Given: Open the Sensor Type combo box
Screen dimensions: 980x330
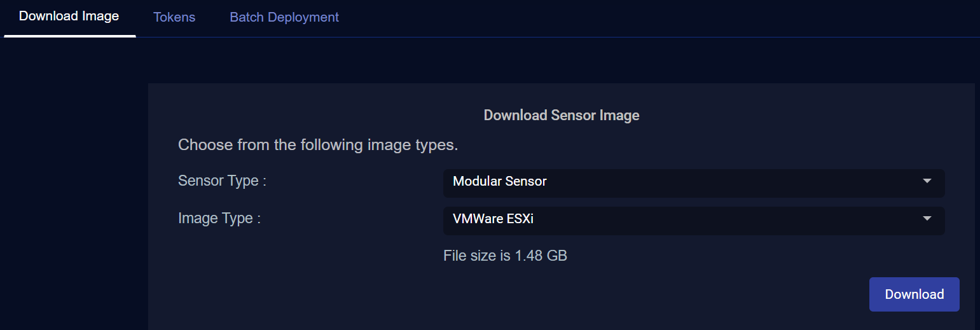Looking at the screenshot, I should (693, 182).
